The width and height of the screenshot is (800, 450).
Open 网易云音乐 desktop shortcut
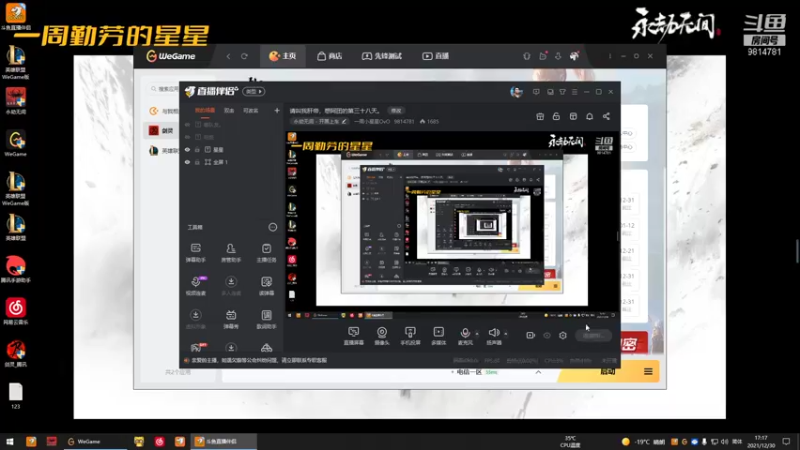tap(15, 312)
